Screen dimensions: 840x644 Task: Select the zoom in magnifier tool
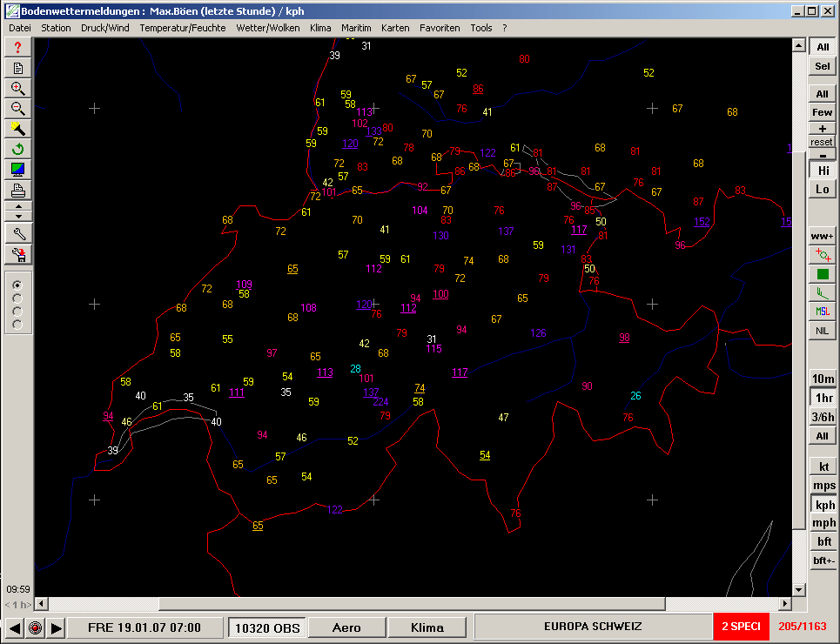(x=17, y=88)
